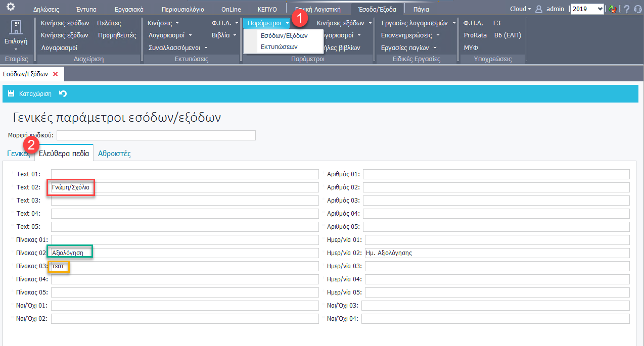Click the headset support icon
644x346 pixels.
click(x=637, y=9)
